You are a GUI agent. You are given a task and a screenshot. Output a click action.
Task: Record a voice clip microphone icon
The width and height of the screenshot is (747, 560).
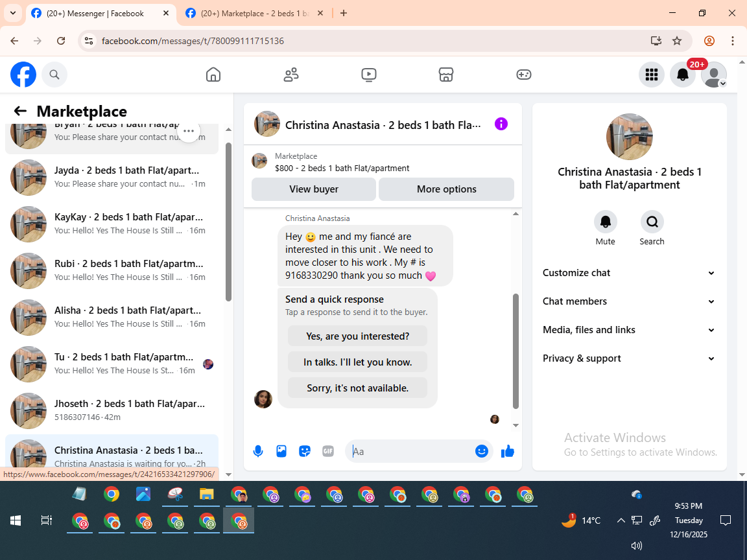click(x=258, y=451)
